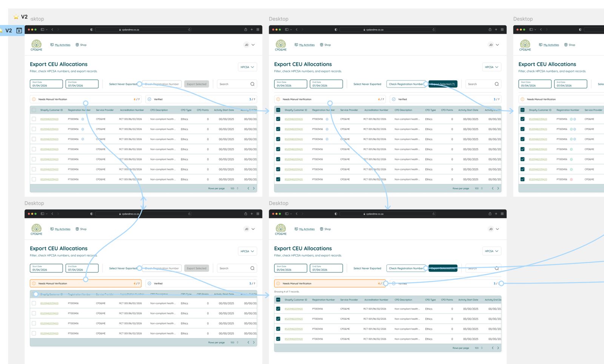The height and width of the screenshot is (364, 604).
Task: Uncheck the first row checkbox in top-middle frame table
Action: pos(278,119)
